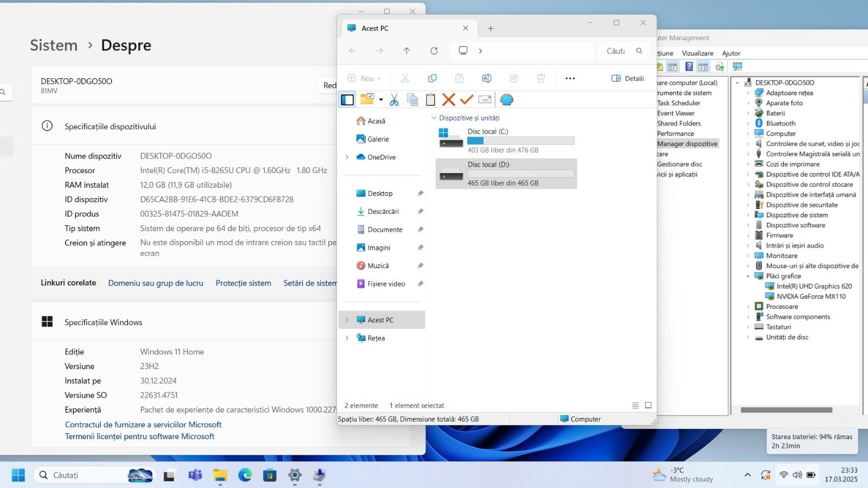Image resolution: width=868 pixels, height=488 pixels.
Task: Open the Ajutor menu in Computer Management
Action: [731, 53]
